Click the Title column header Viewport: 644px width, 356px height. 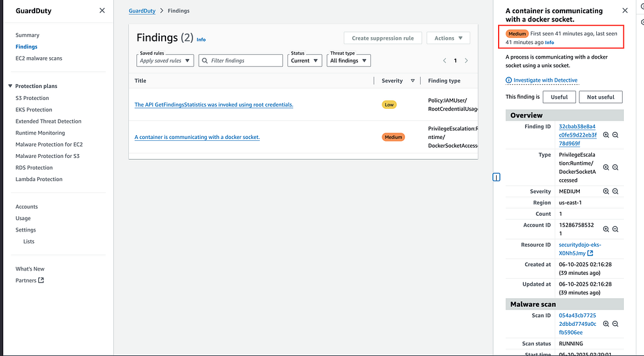pos(140,81)
